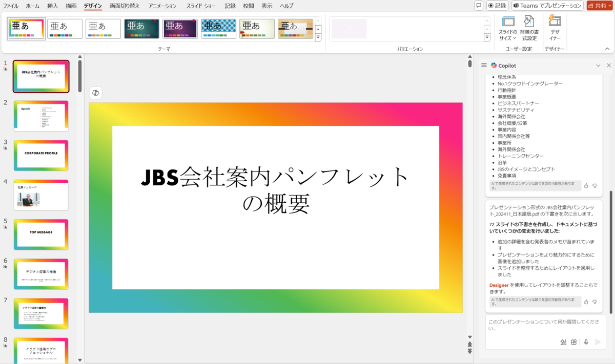Click the 免責事項 item in Copilot list

point(507,176)
